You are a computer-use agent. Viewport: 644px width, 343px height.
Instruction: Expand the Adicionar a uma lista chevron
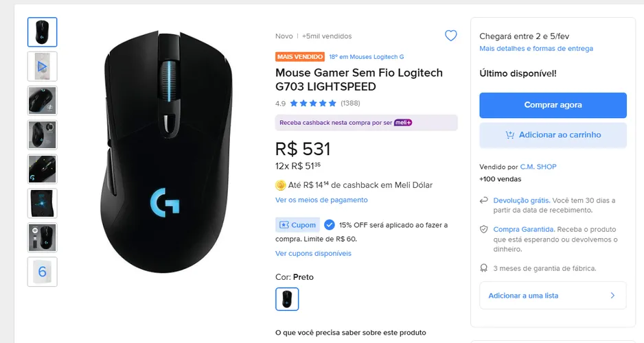612,296
